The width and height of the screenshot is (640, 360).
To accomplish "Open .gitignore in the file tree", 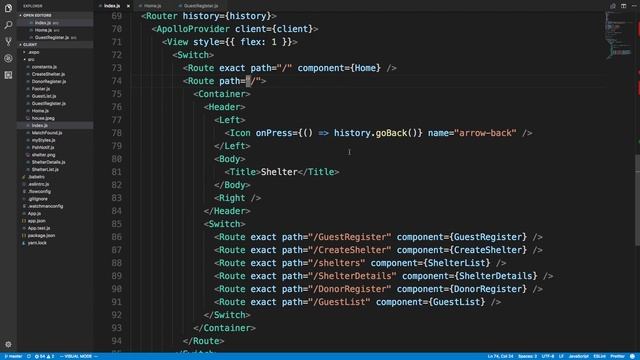I will pos(38,199).
